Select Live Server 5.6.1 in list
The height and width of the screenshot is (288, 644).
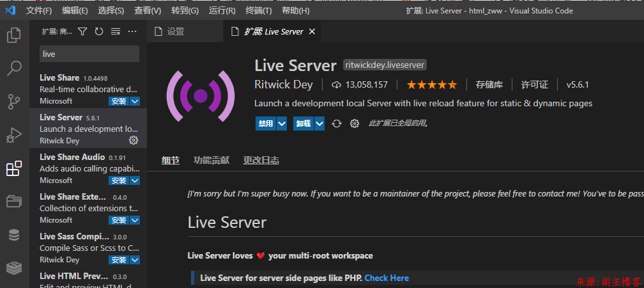point(88,129)
